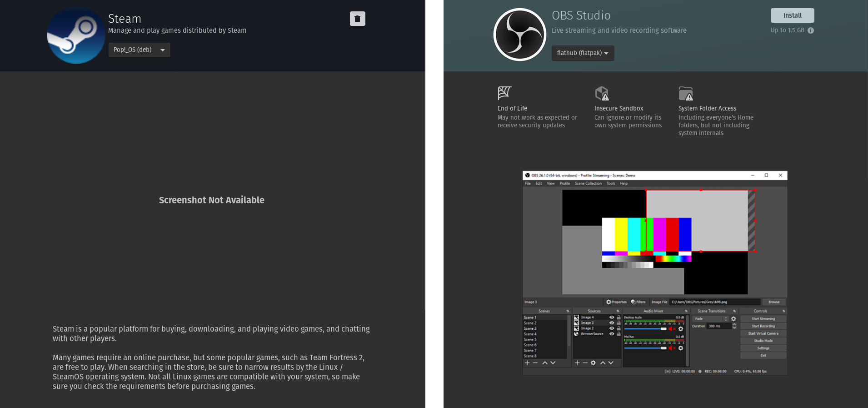868x408 pixels.
Task: Click the OBS Studio logo icon
Action: 520,35
